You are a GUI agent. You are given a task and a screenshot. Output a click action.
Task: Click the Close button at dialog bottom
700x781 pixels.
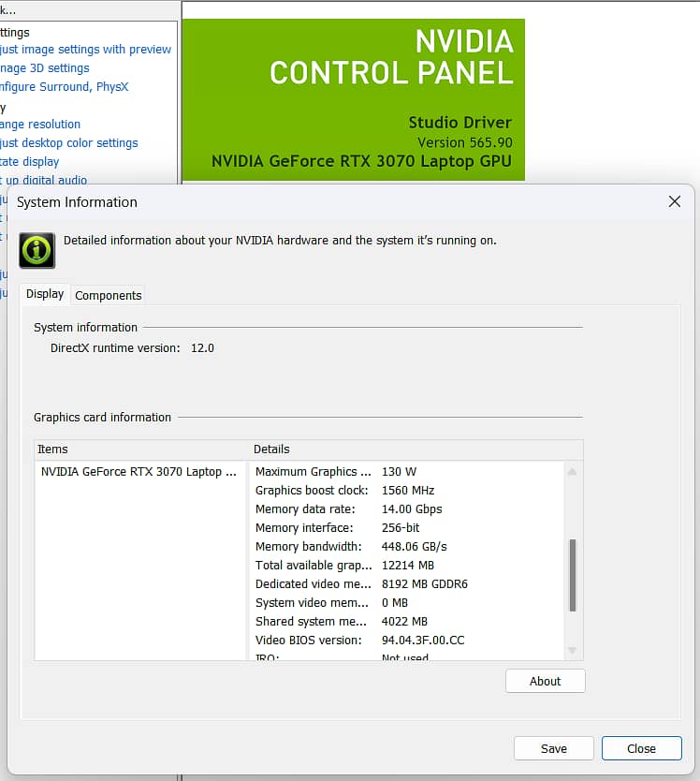[641, 748]
